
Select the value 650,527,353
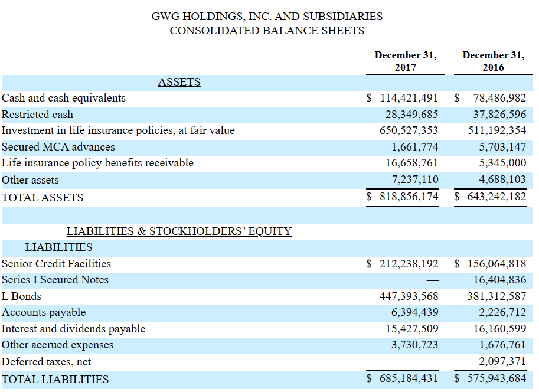[x=409, y=130]
